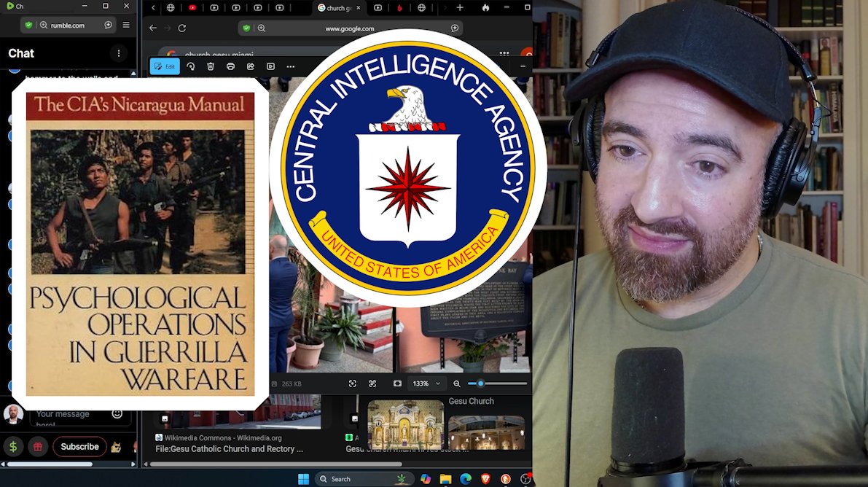
Task: Click the chat horizontal scrollbar
Action: (50, 464)
